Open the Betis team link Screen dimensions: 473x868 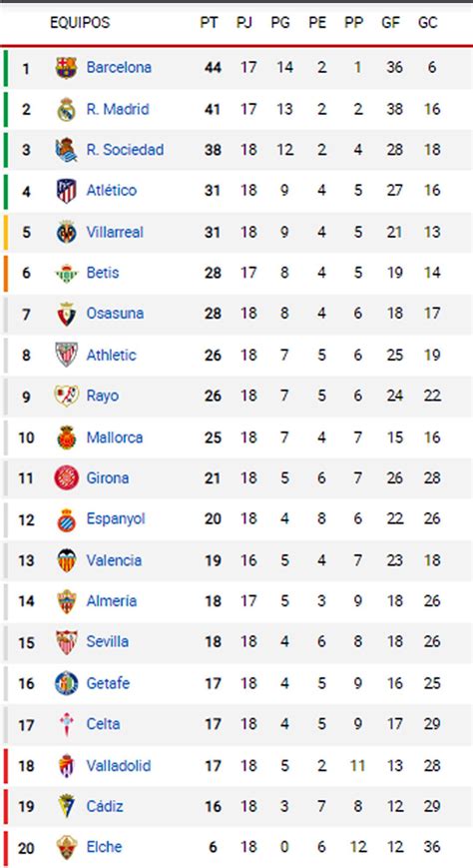click(x=103, y=273)
